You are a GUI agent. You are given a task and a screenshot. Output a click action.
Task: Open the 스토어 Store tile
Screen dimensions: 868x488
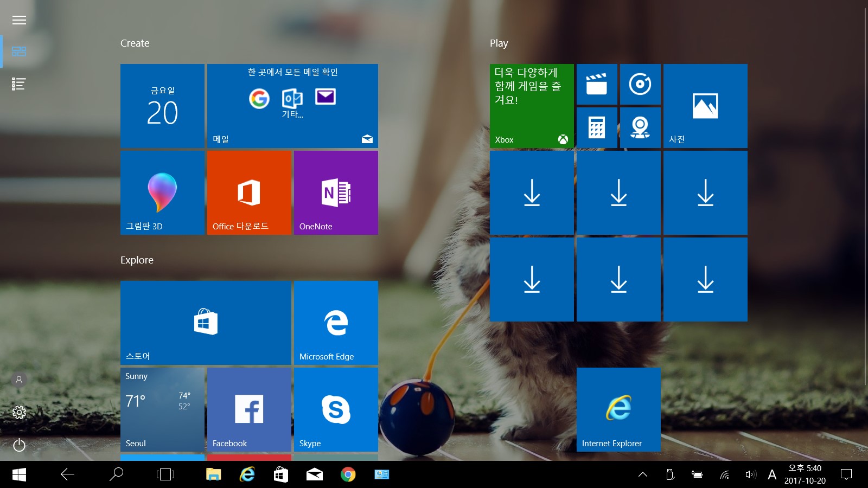click(x=206, y=323)
